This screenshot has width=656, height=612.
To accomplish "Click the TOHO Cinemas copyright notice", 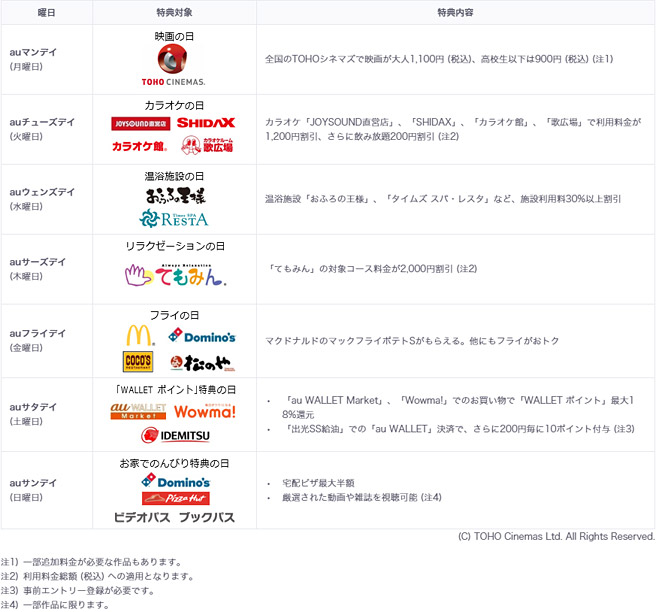I will click(x=556, y=536).
